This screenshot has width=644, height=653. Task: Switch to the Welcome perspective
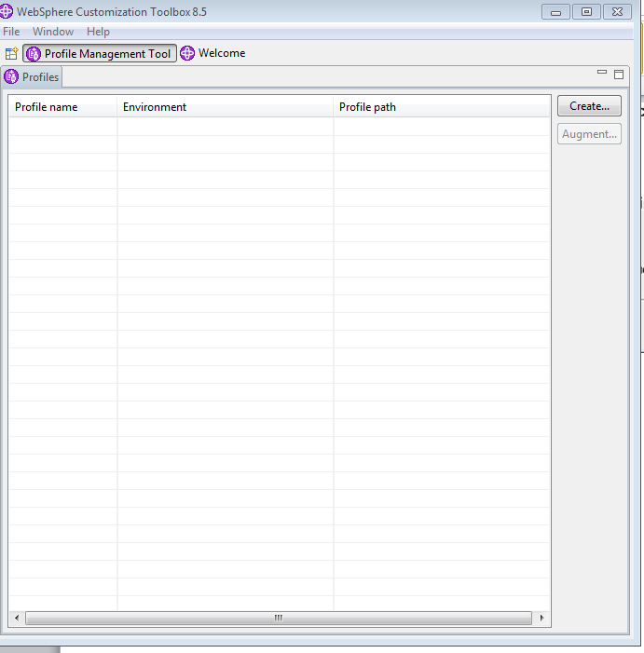212,53
